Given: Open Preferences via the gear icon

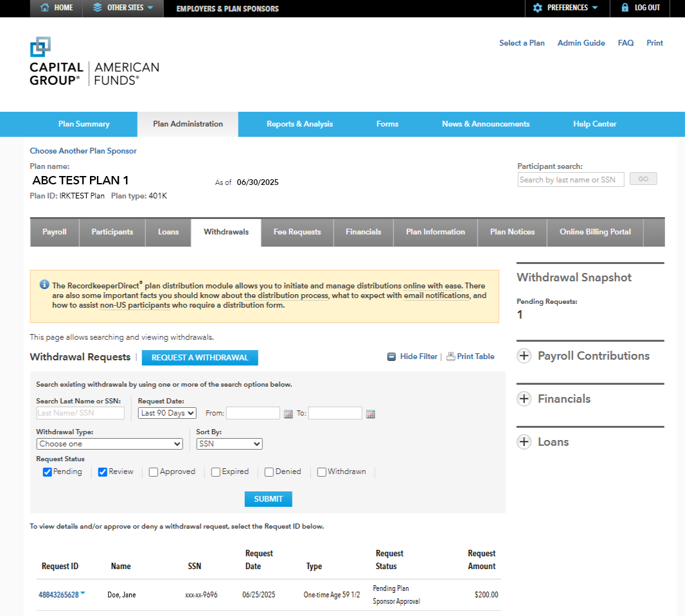Looking at the screenshot, I should [x=538, y=8].
